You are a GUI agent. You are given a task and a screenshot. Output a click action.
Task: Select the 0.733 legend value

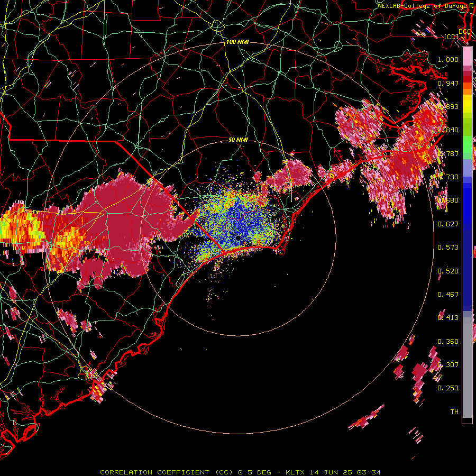[x=448, y=177]
